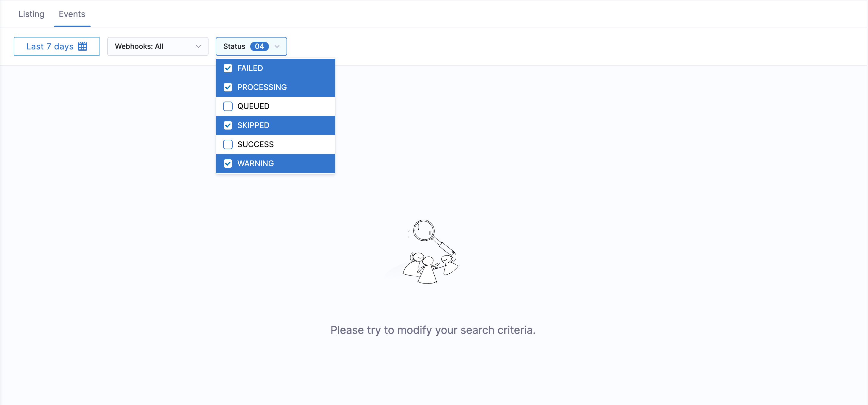Switch to the Listing tab

(31, 14)
